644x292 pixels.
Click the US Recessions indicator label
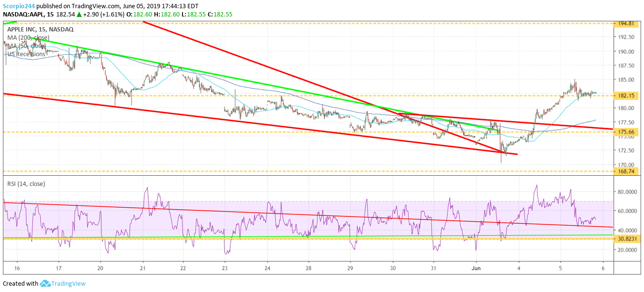(26, 54)
